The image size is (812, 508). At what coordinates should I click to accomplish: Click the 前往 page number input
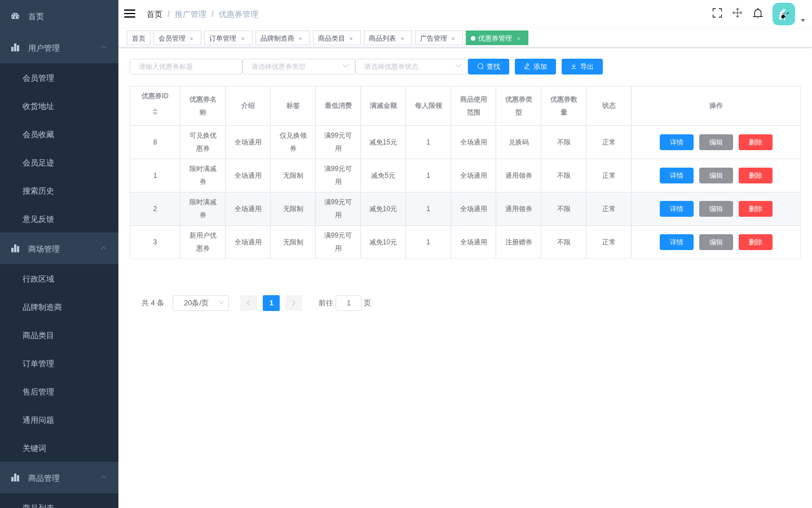(x=348, y=303)
